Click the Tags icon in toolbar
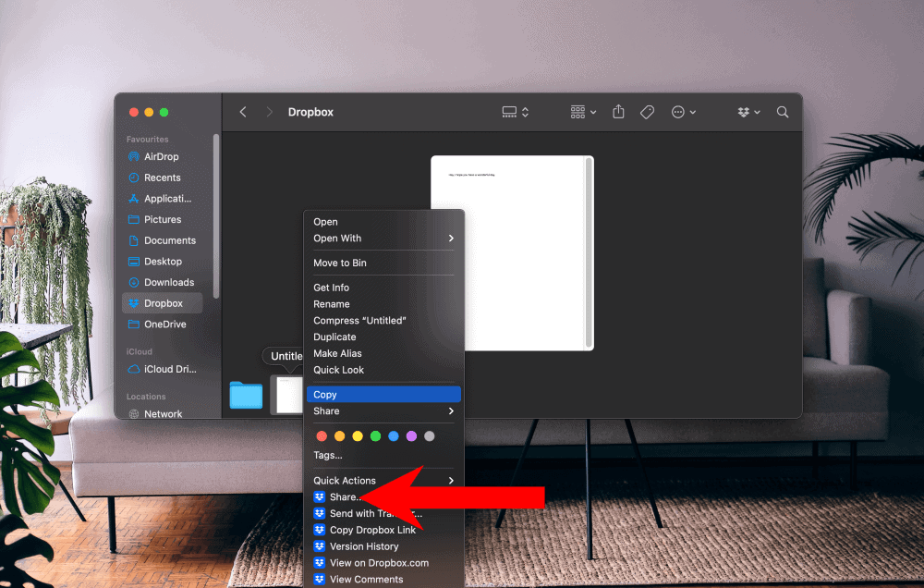The image size is (924, 588). [x=647, y=111]
